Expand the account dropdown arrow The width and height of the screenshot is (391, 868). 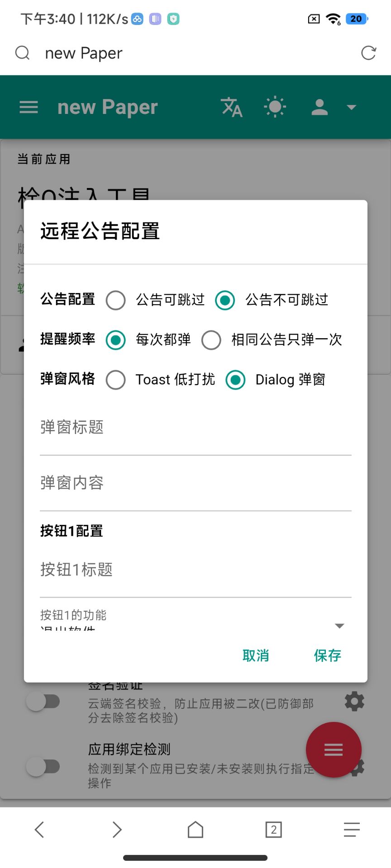351,107
